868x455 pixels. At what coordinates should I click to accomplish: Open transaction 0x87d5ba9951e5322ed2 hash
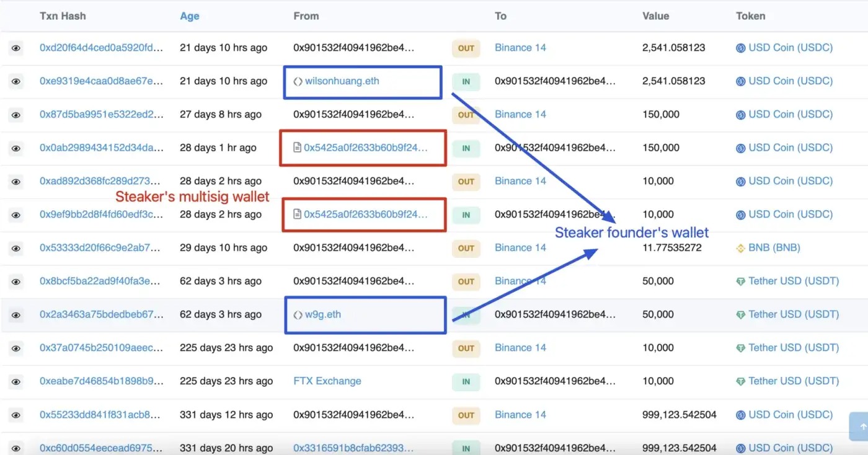[102, 115]
